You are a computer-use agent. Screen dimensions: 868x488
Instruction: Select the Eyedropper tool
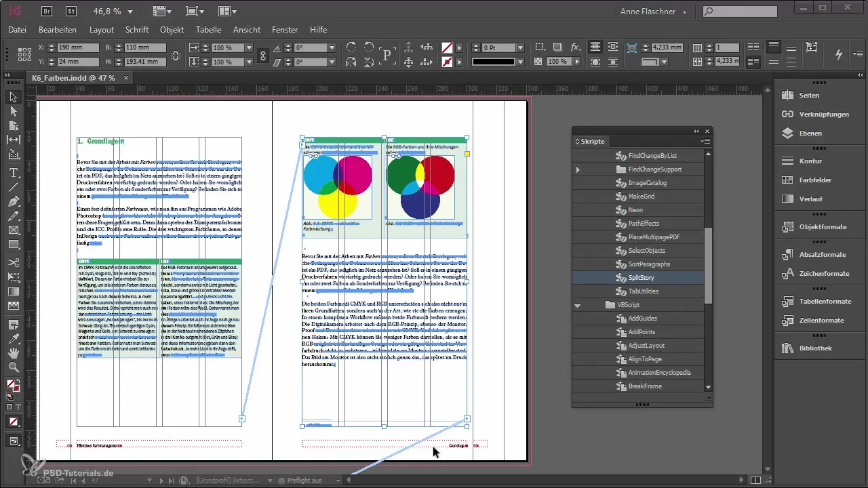pyautogui.click(x=14, y=338)
